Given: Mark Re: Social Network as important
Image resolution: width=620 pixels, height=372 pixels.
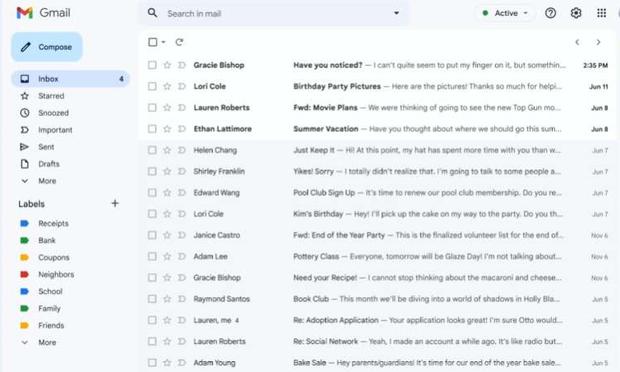Looking at the screenshot, I should coord(181,341).
